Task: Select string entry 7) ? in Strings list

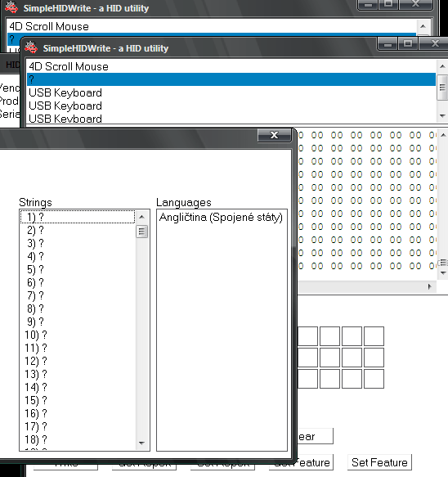Action: [78, 295]
